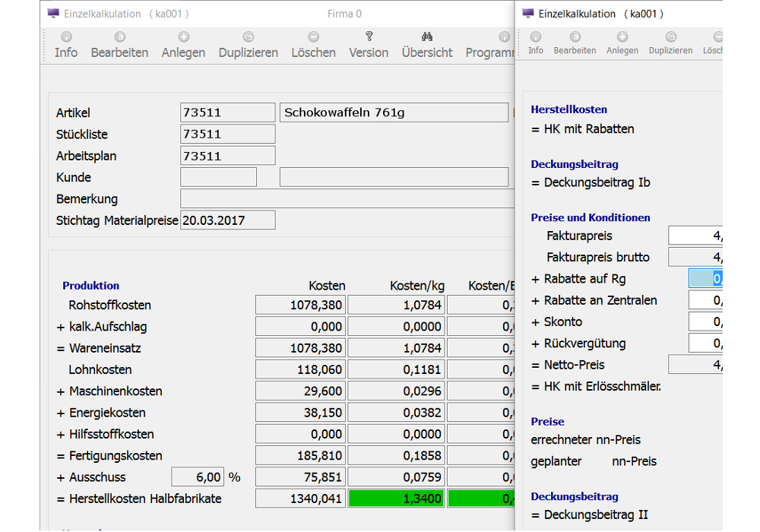760x532 pixels.
Task: Click the Ausschuss percentage field showing 6,00
Action: pos(198,477)
